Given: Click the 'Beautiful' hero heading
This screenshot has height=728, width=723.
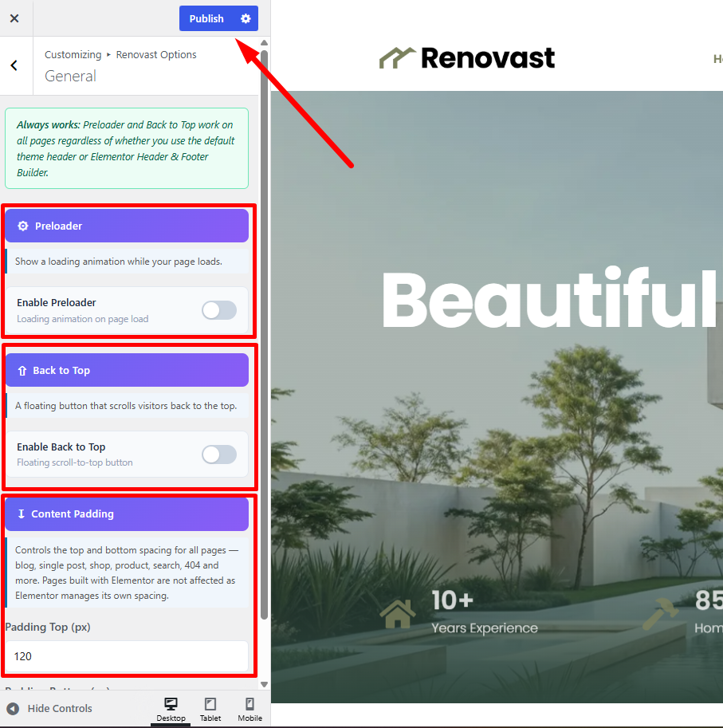Looking at the screenshot, I should pyautogui.click(x=550, y=299).
